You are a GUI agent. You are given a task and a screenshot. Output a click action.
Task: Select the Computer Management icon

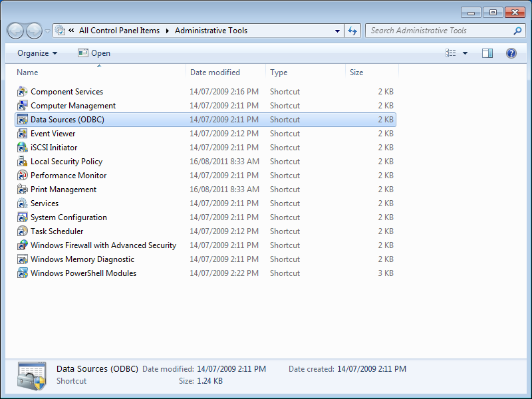pyautogui.click(x=23, y=106)
